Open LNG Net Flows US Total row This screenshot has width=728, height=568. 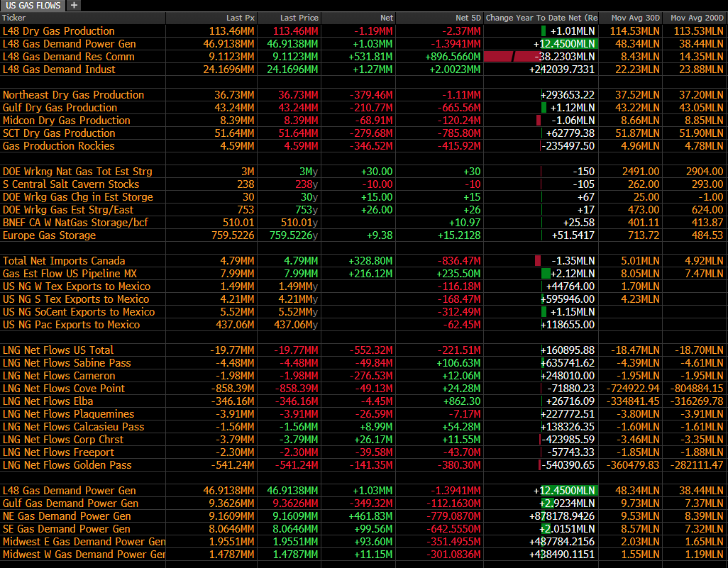coord(364,350)
